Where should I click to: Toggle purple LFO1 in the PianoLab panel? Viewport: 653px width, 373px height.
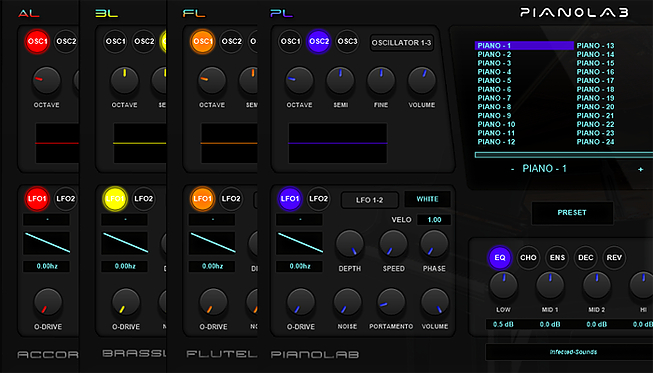coord(290,199)
